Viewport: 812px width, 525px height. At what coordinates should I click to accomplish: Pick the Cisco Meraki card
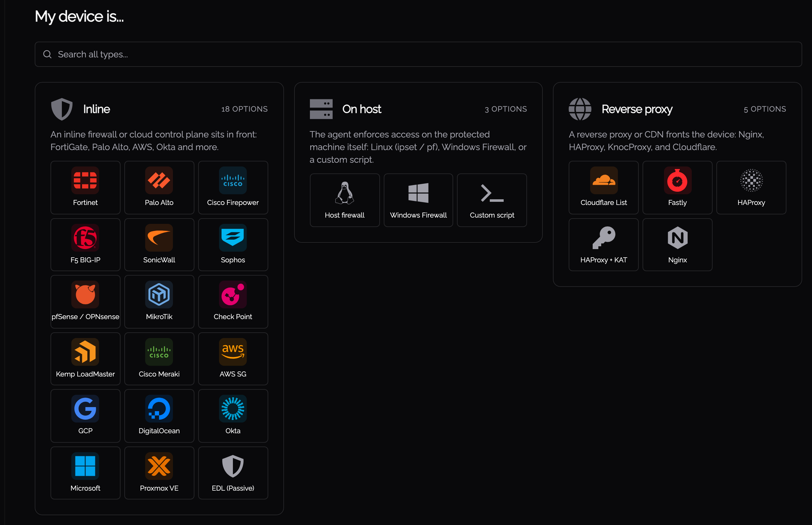(159, 359)
